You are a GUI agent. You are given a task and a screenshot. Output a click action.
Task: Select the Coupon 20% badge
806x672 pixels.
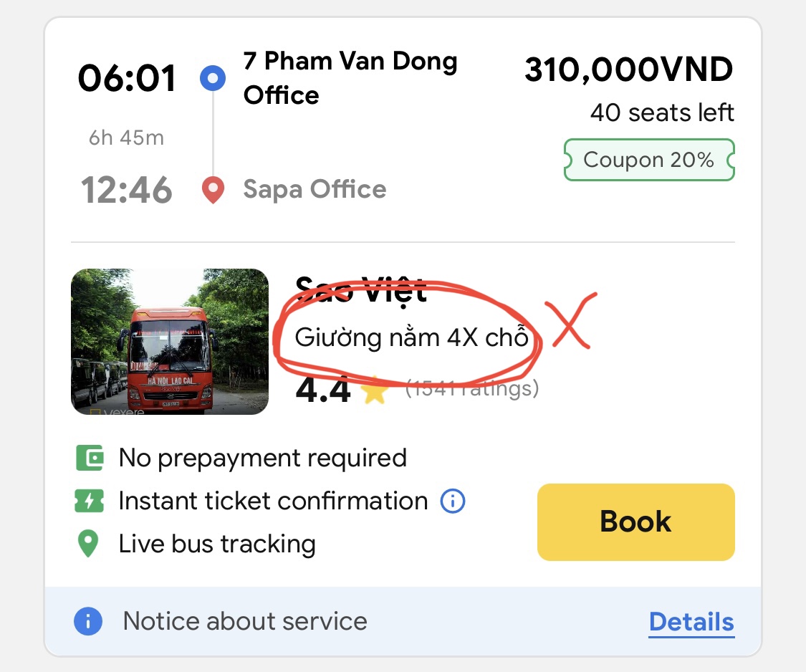pos(649,160)
